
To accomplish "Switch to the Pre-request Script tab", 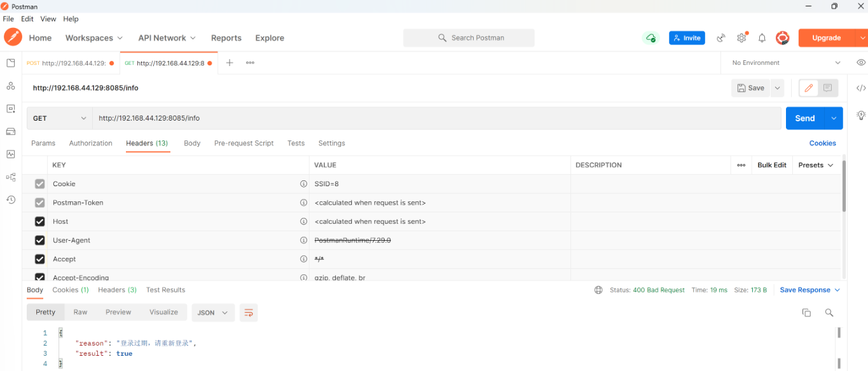I will tap(244, 144).
